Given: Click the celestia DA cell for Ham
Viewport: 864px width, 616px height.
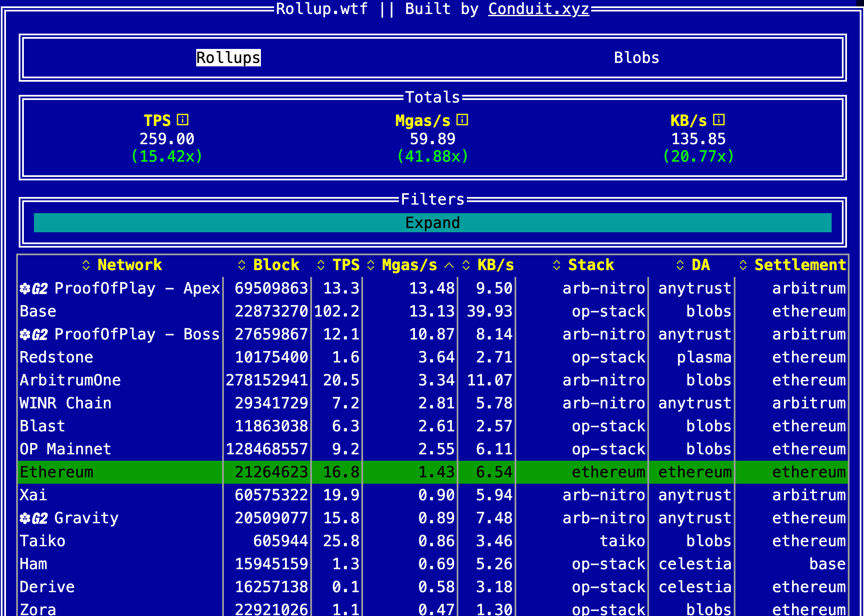Looking at the screenshot, I should 695,564.
